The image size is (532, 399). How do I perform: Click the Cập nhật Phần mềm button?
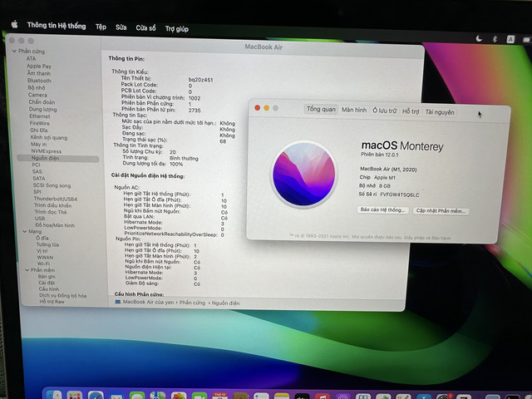click(441, 210)
